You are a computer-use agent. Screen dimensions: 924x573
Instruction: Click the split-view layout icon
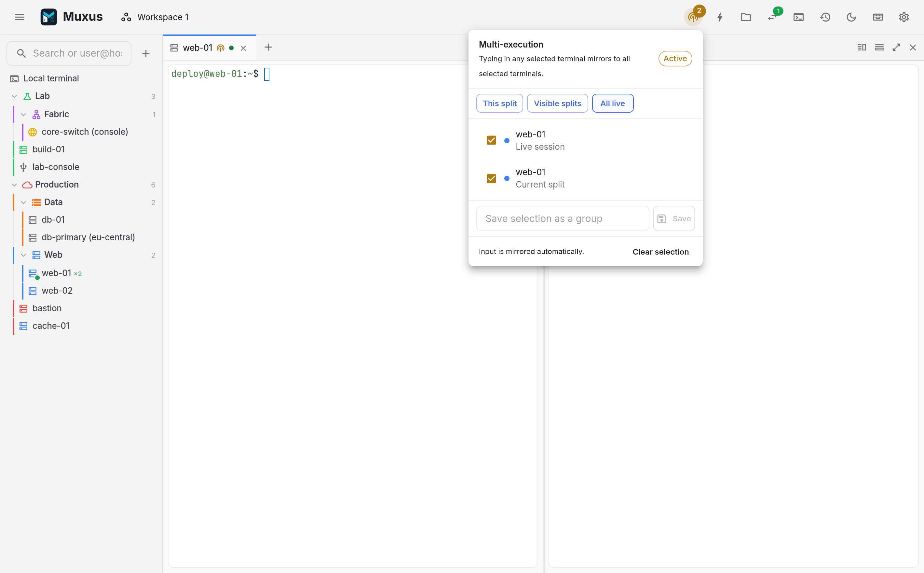click(x=862, y=48)
